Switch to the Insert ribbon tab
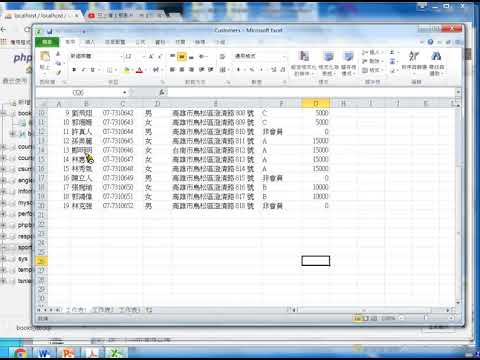 [x=90, y=42]
